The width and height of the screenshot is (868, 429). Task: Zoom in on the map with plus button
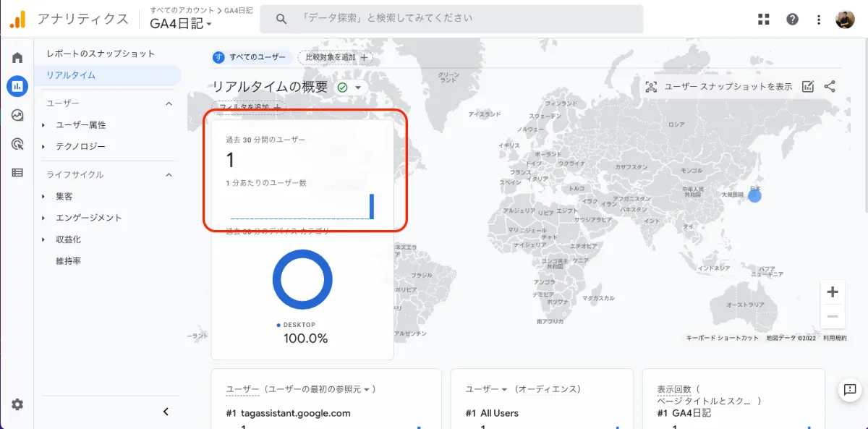833,292
